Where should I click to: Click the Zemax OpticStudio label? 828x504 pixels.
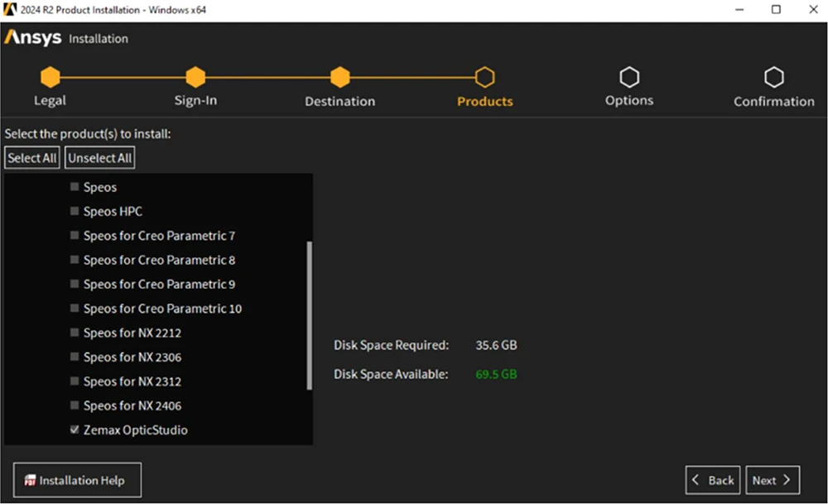(x=135, y=430)
